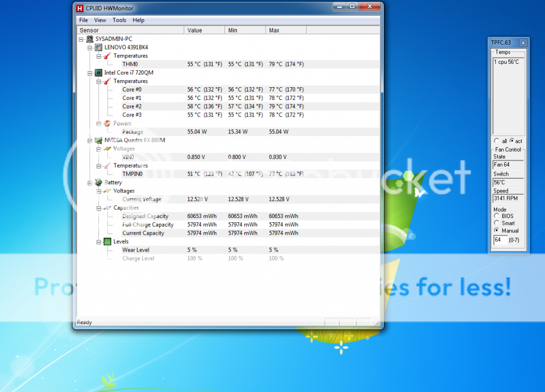Select the BIOS fan mode radio button
545x392 pixels.
click(497, 216)
